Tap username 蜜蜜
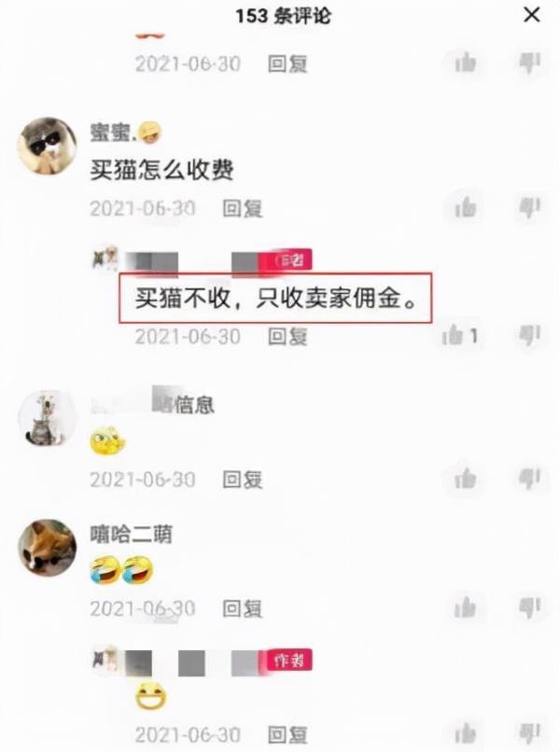Image resolution: width=560 pixels, height=752 pixels. pos(110,132)
